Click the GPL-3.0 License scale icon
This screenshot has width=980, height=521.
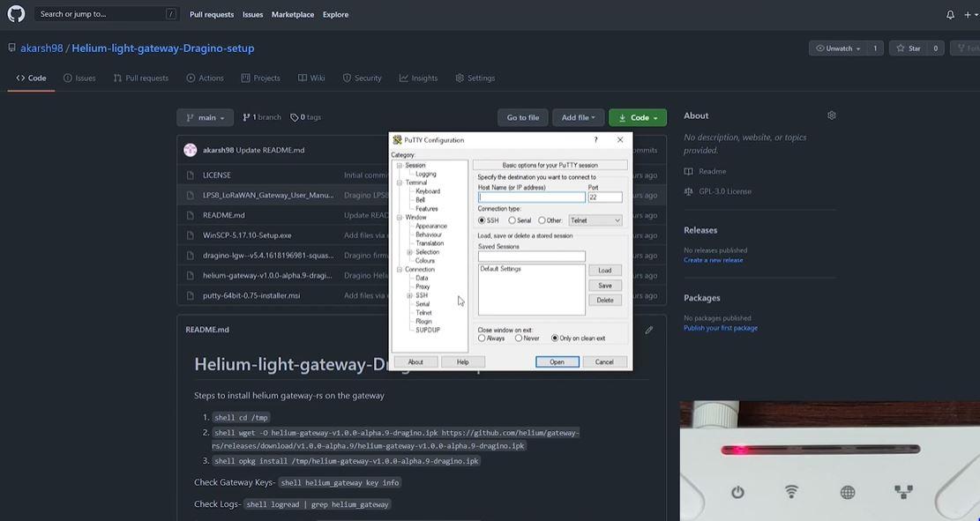[689, 191]
